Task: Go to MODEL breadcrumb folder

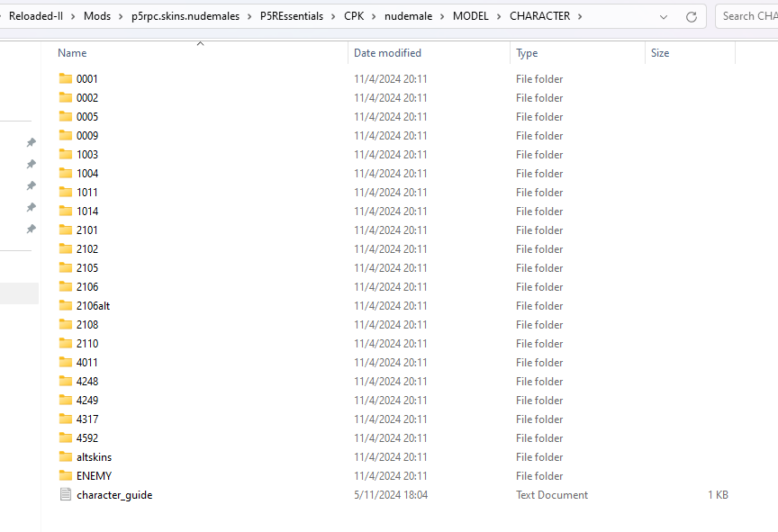Action: 470,16
